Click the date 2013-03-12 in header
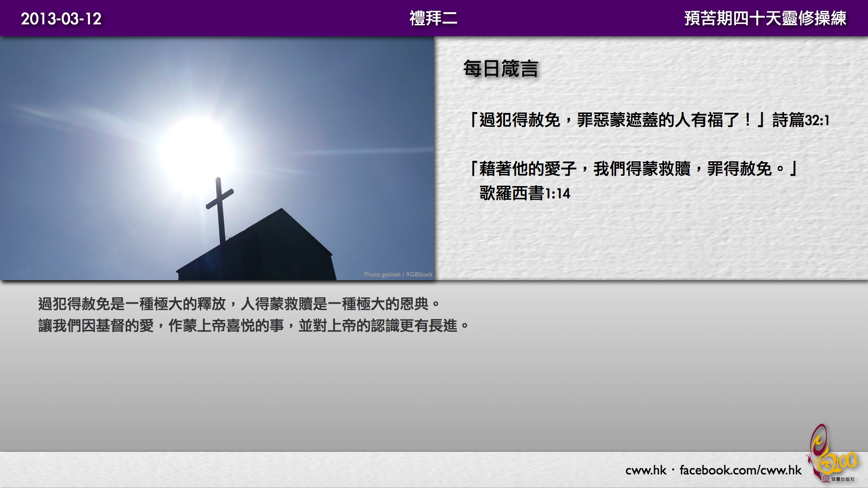The width and height of the screenshot is (868, 488). coord(61,19)
